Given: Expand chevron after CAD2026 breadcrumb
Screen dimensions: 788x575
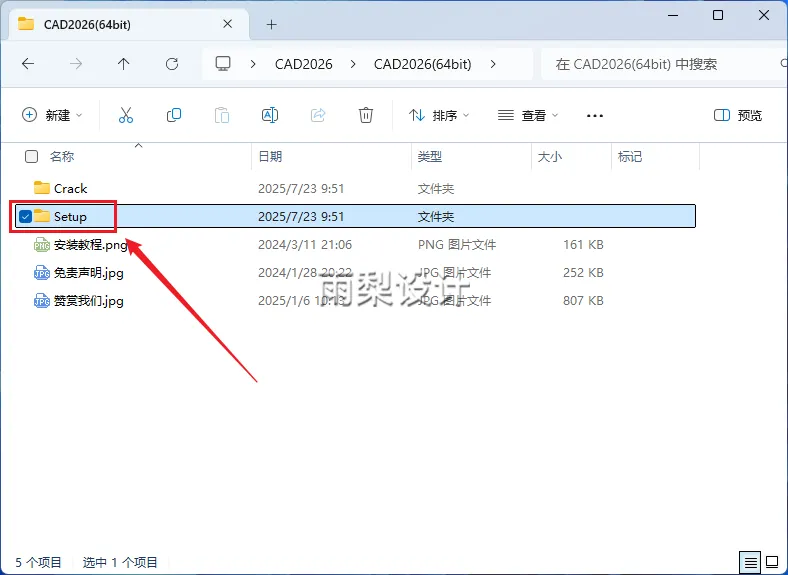Looking at the screenshot, I should 353,64.
